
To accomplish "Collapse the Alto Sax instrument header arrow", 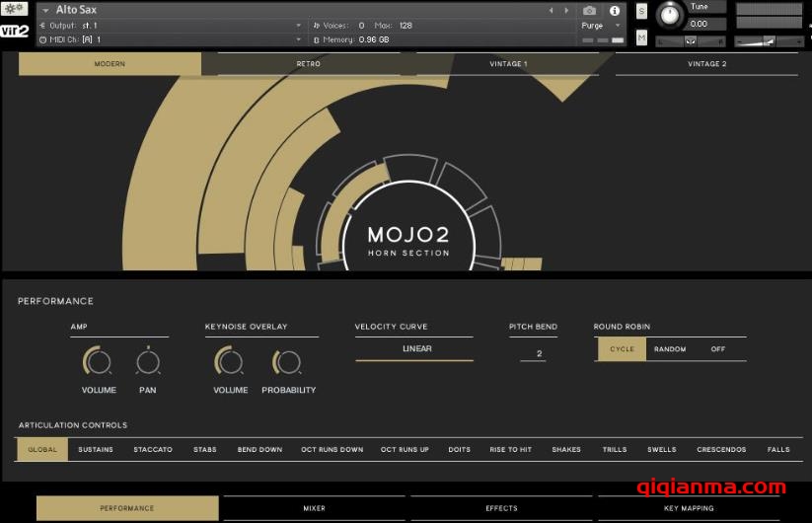I will click(45, 10).
